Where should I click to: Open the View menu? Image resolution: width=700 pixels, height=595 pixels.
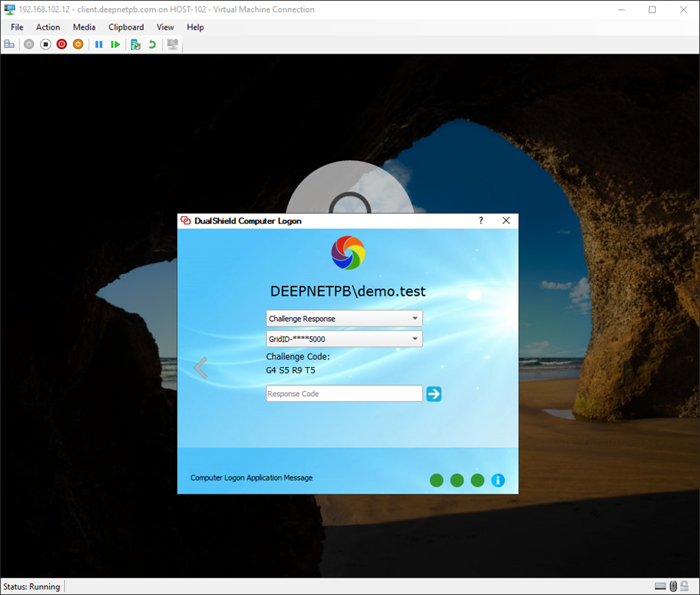click(165, 28)
